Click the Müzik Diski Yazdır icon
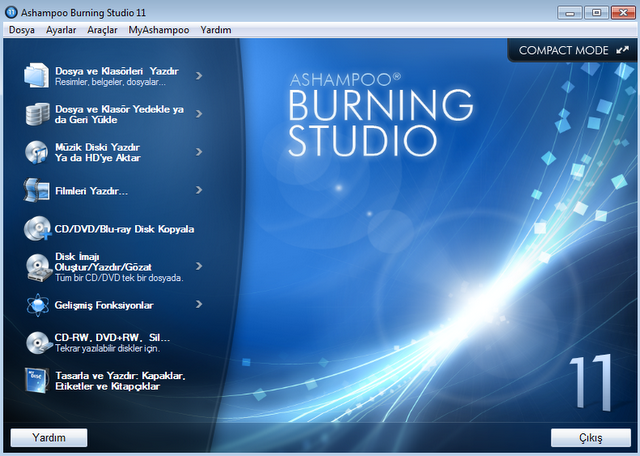The width and height of the screenshot is (640, 456). [x=36, y=152]
